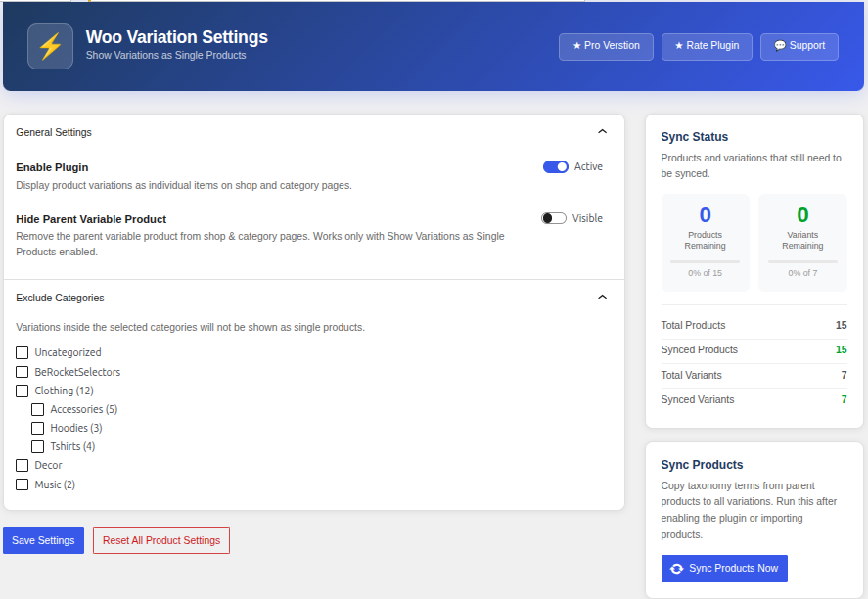Click the speech bubble icon on Support
The image size is (868, 599).
[779, 46]
